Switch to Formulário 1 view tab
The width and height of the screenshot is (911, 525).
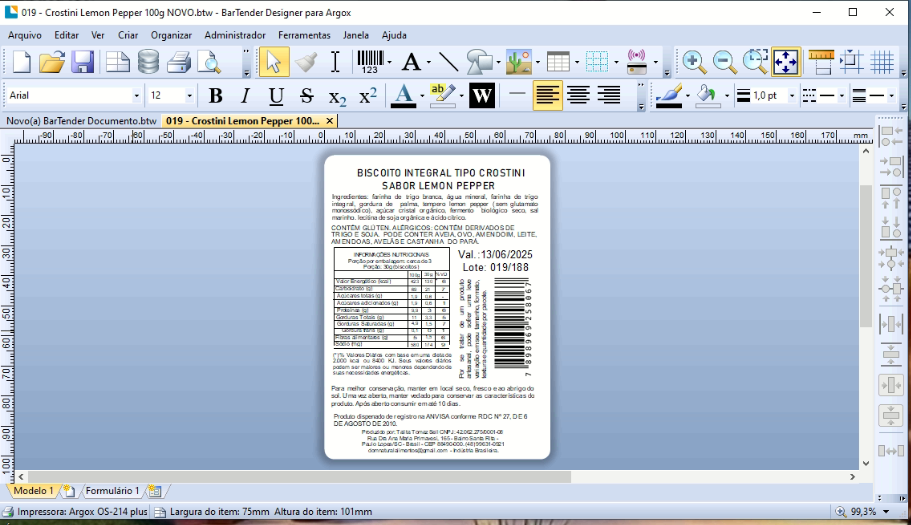(112, 491)
